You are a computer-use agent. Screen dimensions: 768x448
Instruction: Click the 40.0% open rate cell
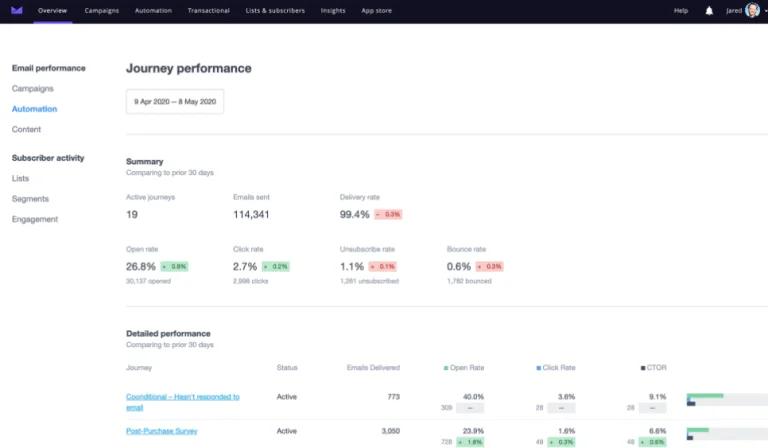tap(474, 397)
